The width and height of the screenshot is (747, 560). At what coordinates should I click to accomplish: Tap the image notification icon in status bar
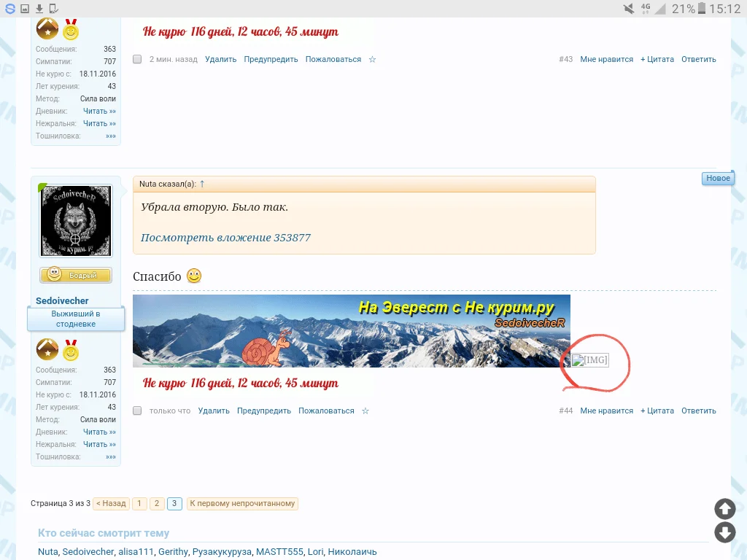(25, 9)
